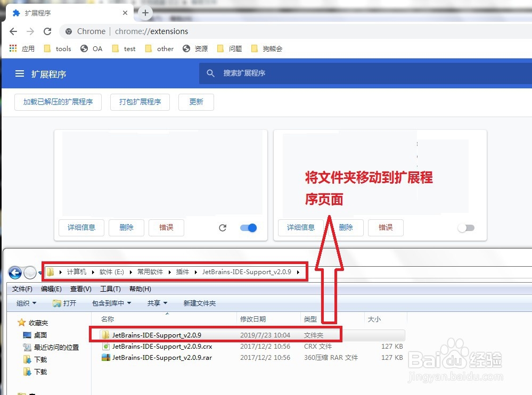The height and width of the screenshot is (395, 532).
Task: Reload the first extension card
Action: 223,228
